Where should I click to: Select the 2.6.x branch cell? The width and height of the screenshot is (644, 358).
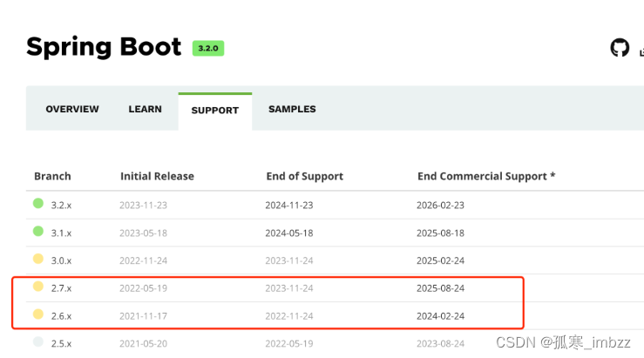(x=61, y=316)
